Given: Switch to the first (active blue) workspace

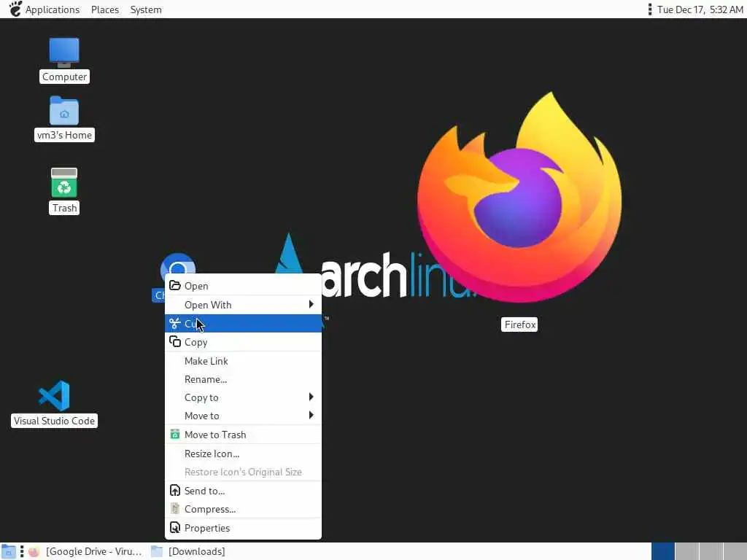Looking at the screenshot, I should [x=663, y=551].
